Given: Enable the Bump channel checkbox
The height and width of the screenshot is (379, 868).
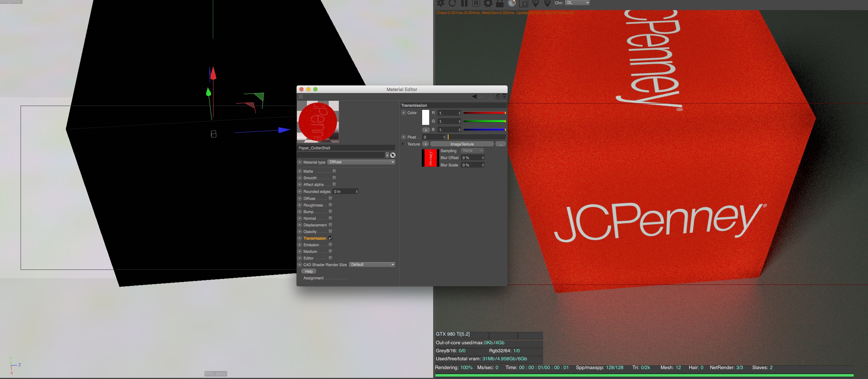Looking at the screenshot, I should click(x=330, y=212).
